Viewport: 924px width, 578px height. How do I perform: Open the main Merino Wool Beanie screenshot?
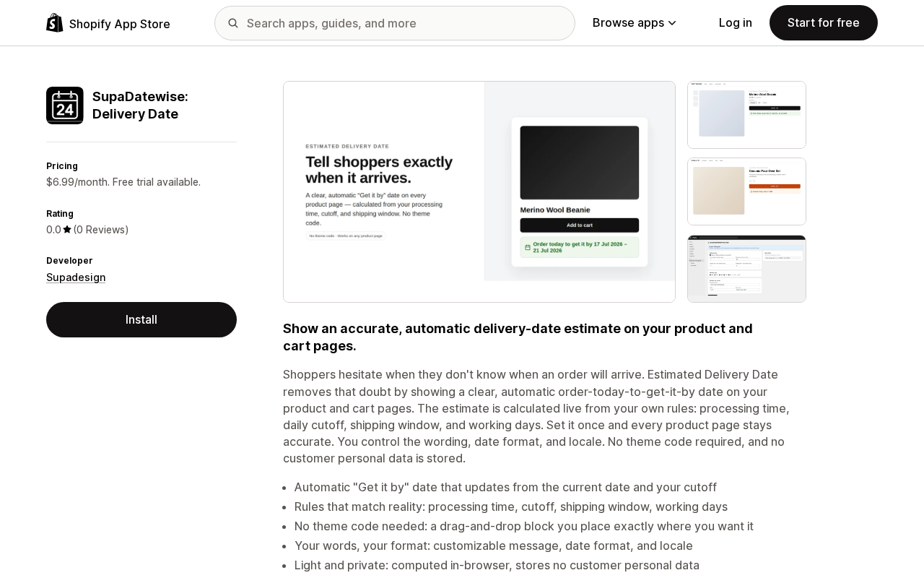(x=479, y=191)
